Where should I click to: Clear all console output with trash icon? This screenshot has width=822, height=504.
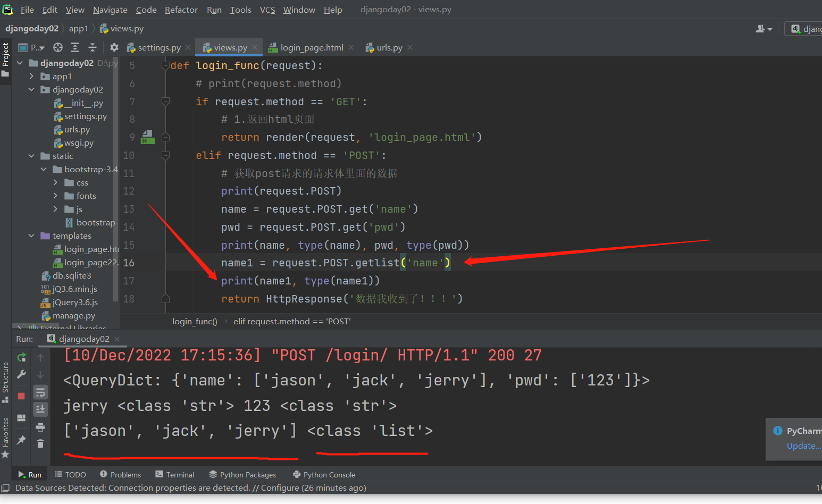[40, 444]
